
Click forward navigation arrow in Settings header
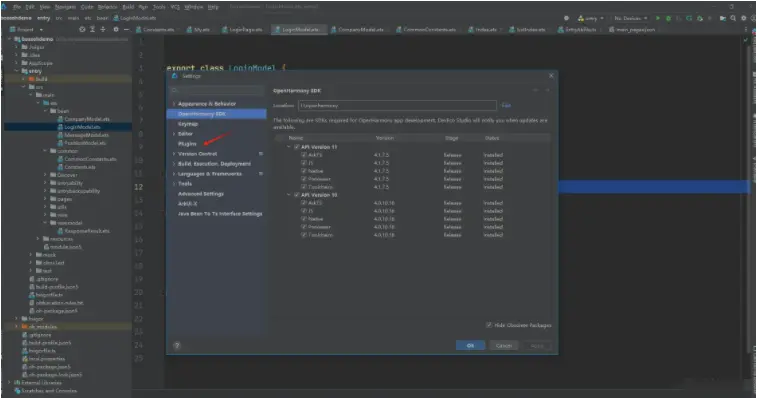click(x=547, y=90)
